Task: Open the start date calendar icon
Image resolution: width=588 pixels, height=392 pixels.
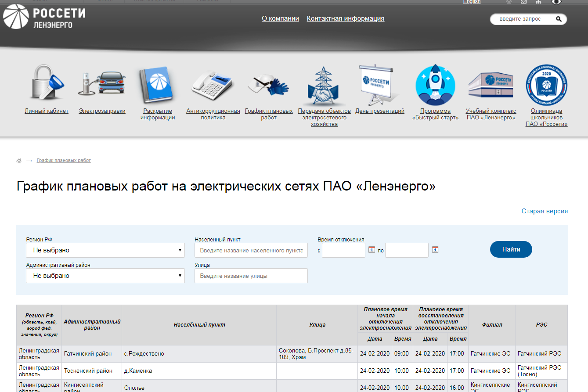Action: point(372,250)
